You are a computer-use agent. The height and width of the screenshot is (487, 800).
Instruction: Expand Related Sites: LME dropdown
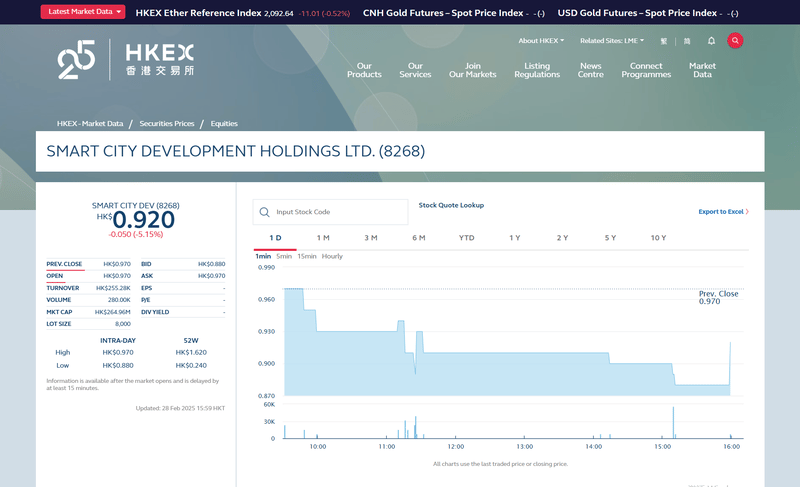[x=612, y=41]
